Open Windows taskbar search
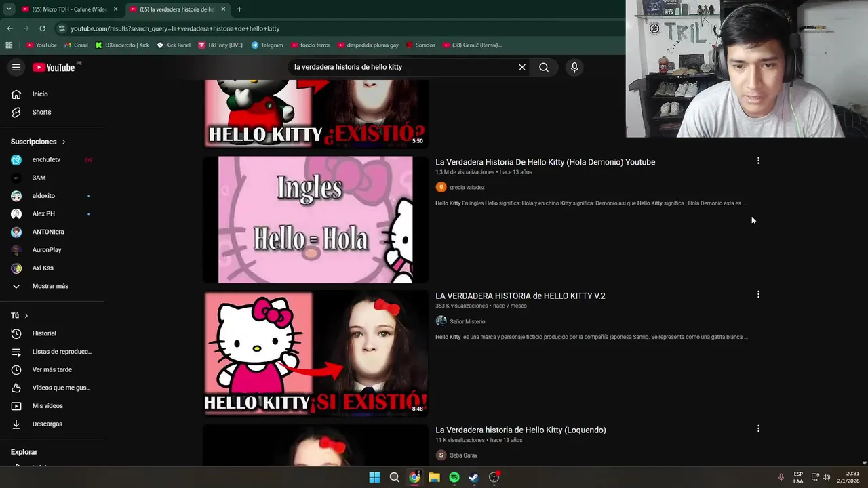 point(394,477)
